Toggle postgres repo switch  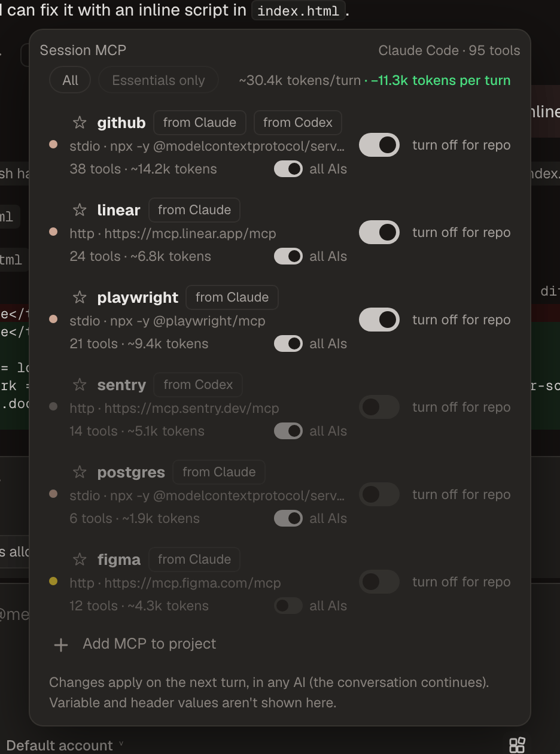coord(379,494)
